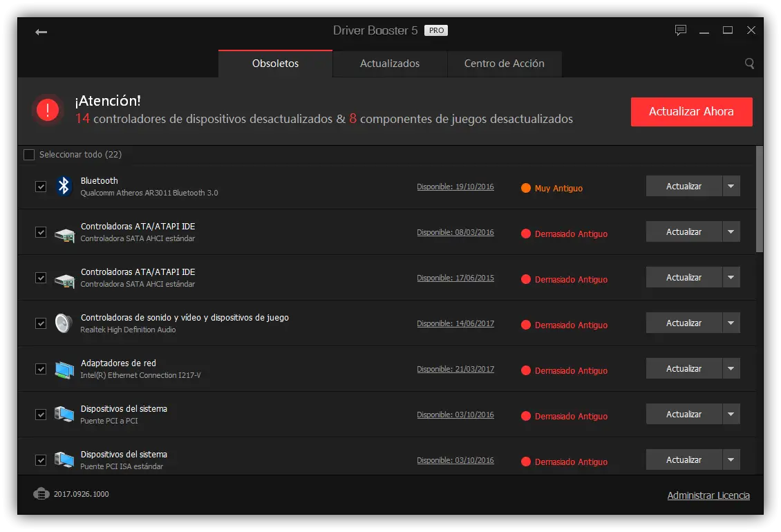781x532 pixels.
Task: Select Intel(R) Ethernet Connection I217-V text
Action: coord(140,375)
